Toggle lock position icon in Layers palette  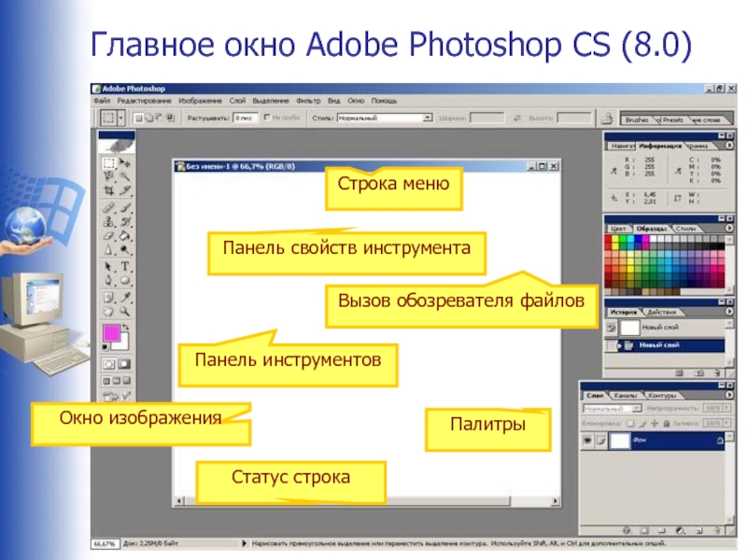point(655,423)
